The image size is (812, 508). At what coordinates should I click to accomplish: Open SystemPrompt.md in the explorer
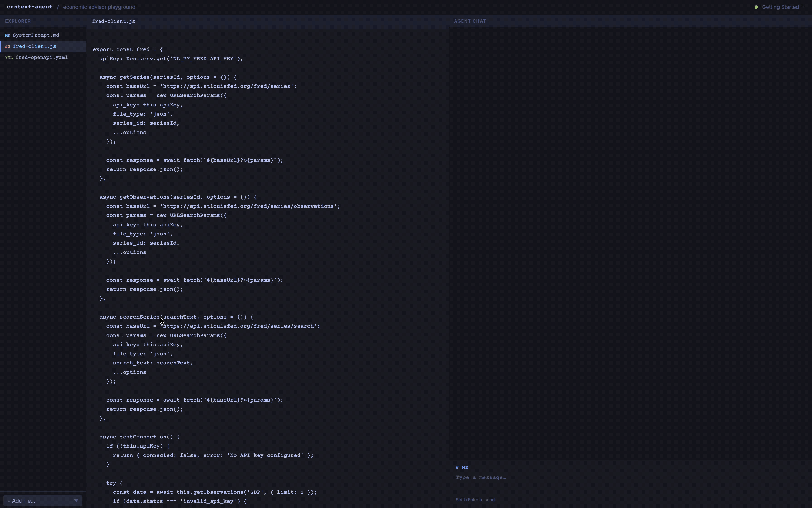43,35
